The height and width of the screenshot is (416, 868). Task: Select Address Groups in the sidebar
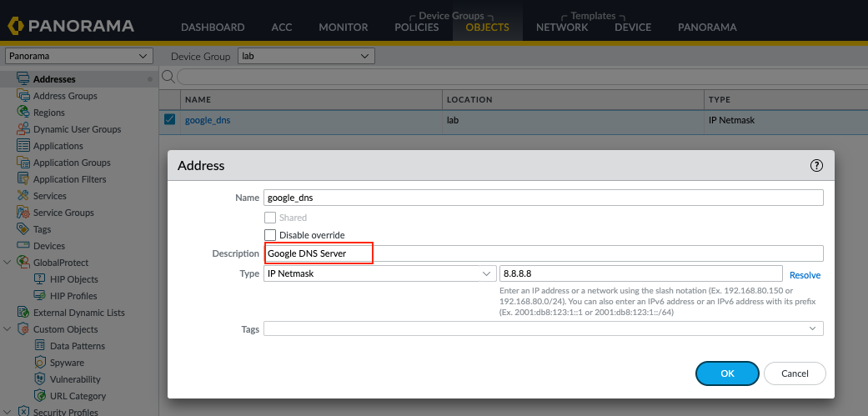[x=65, y=96]
